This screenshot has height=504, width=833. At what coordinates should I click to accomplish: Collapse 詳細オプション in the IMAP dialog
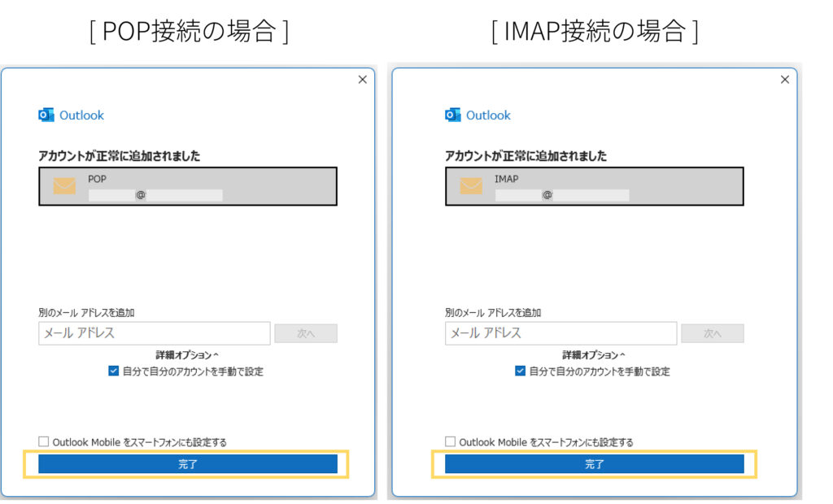pyautogui.click(x=595, y=355)
